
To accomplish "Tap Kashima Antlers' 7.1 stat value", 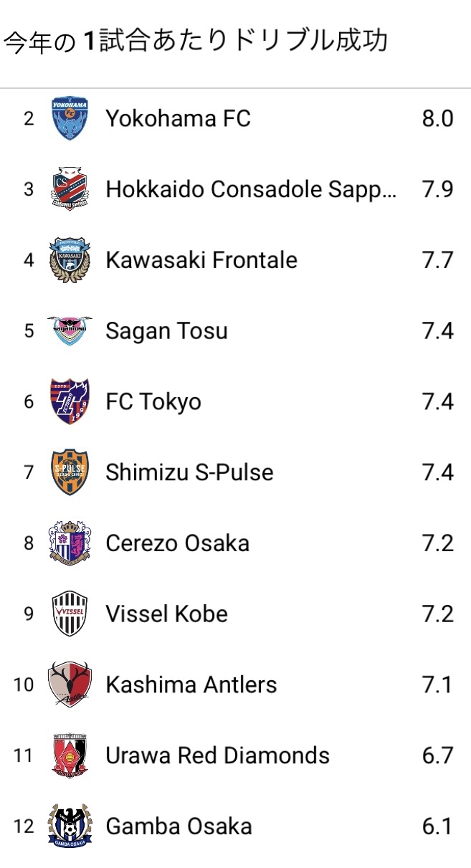I will [x=437, y=685].
